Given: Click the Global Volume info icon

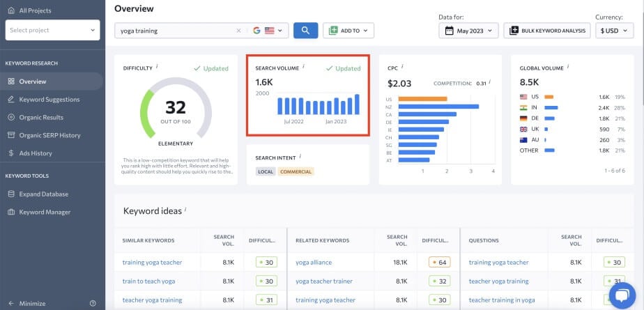Looking at the screenshot, I should (x=568, y=66).
